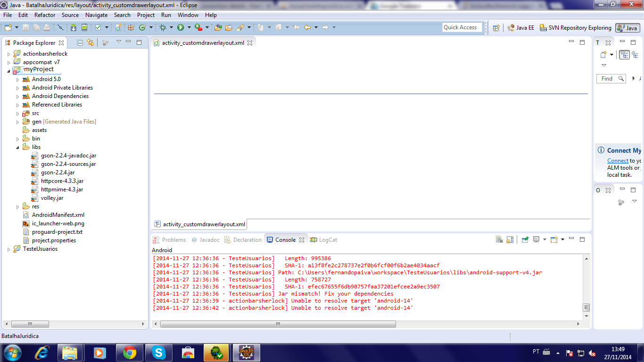Screen dimensions: 644x362
Task: Click the Connect link in Mylyn panel
Action: tap(618, 161)
